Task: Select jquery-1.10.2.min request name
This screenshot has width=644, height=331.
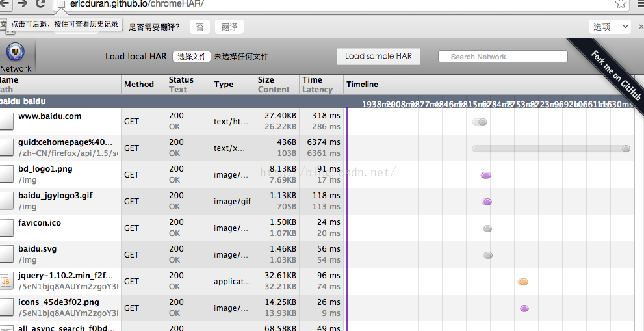Action: (65, 276)
